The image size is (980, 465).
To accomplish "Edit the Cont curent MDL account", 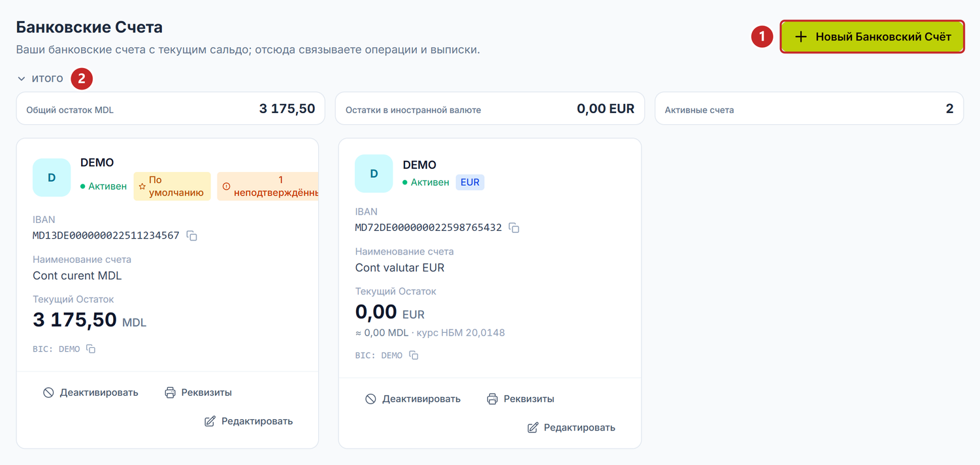I will (249, 421).
